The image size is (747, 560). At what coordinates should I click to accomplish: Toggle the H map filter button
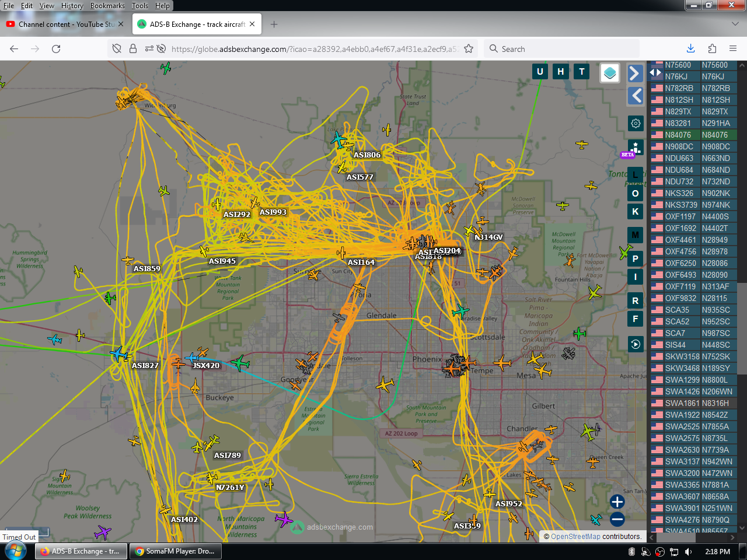[561, 72]
